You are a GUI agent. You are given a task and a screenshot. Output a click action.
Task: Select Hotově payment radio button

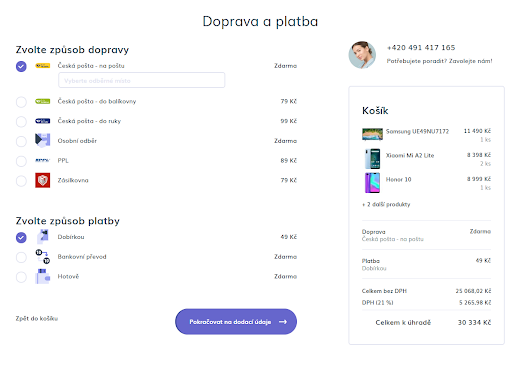(x=21, y=277)
